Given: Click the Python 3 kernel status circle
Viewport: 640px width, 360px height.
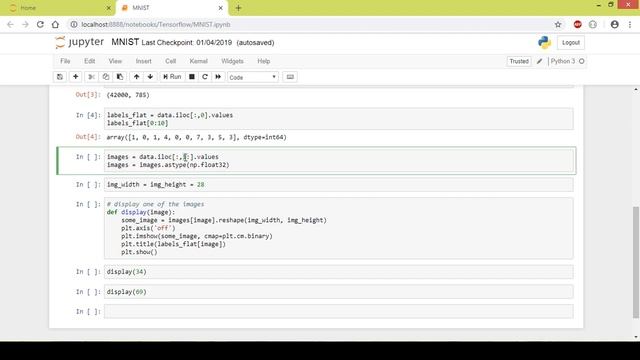Looking at the screenshot, I should click(582, 61).
